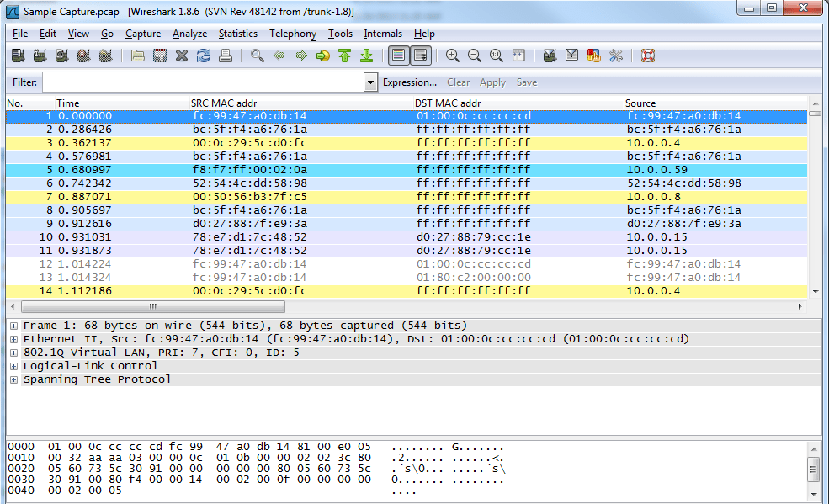
Task: Go to first packet arrow icon
Action: coord(345,56)
